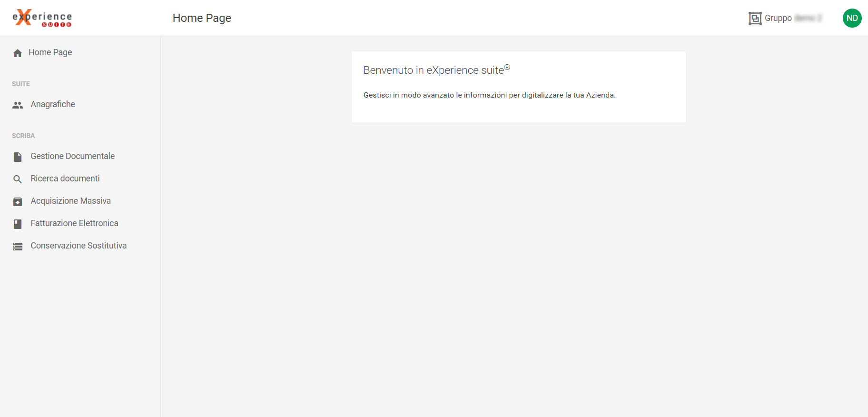Viewport: 868px width, 417px height.
Task: Click the Acquisizione Massiva archive icon
Action: pyautogui.click(x=18, y=201)
